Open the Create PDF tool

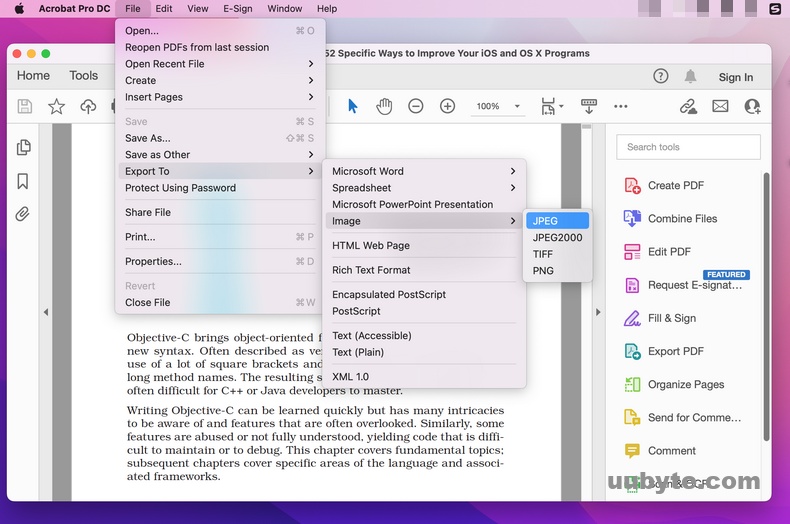click(664, 185)
